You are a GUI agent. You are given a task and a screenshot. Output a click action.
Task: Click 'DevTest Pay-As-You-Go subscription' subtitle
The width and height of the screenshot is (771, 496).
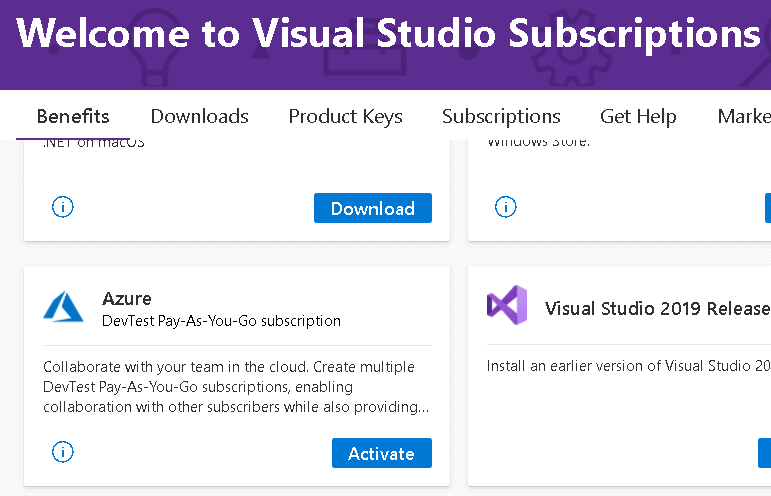[x=221, y=321]
